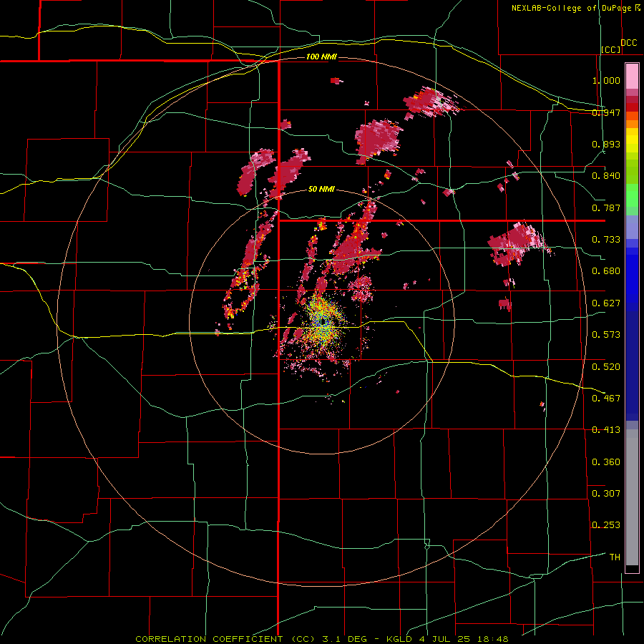The height and width of the screenshot is (644, 644).
Task: Click the Correlation Coefficient caption at bottom
Action: pos(321,639)
